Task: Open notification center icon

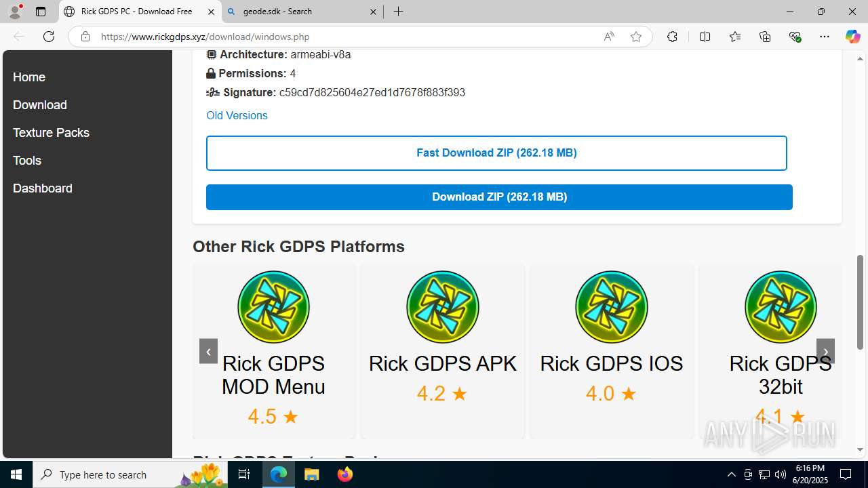Action: click(846, 474)
